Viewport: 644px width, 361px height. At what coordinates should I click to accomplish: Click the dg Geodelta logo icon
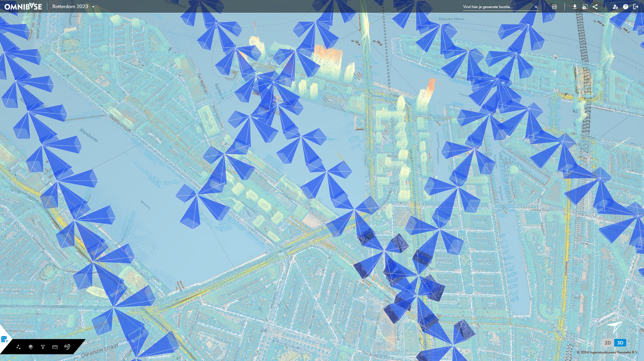point(67,347)
